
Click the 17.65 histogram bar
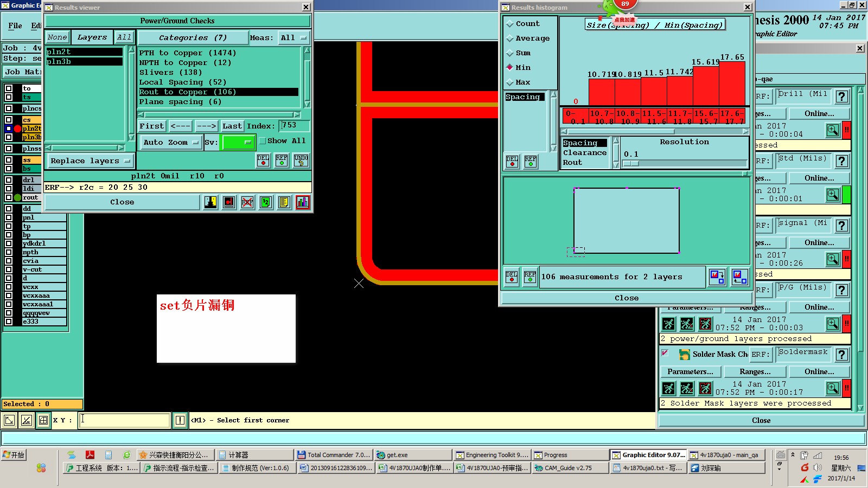coord(732,84)
